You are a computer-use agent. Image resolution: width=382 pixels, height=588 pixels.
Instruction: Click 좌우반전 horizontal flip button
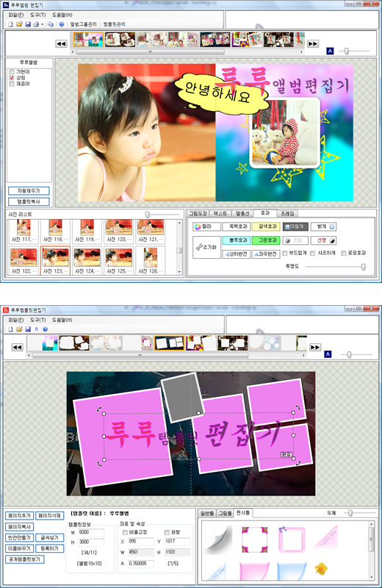point(266,254)
